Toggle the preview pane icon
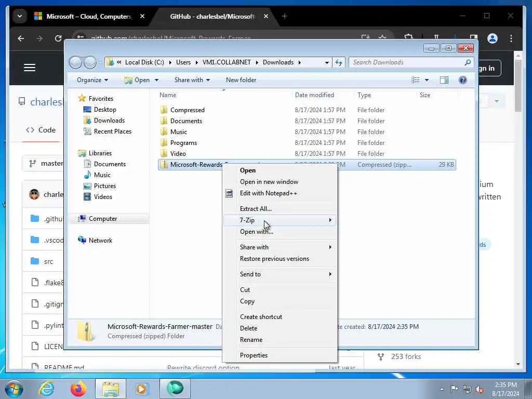532x399 pixels. (x=444, y=80)
